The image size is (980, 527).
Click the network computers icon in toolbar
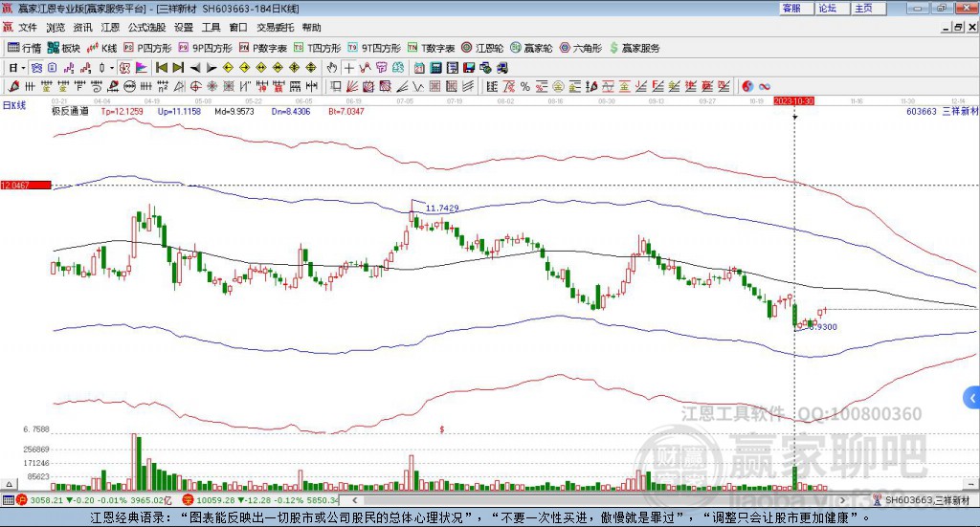501,68
